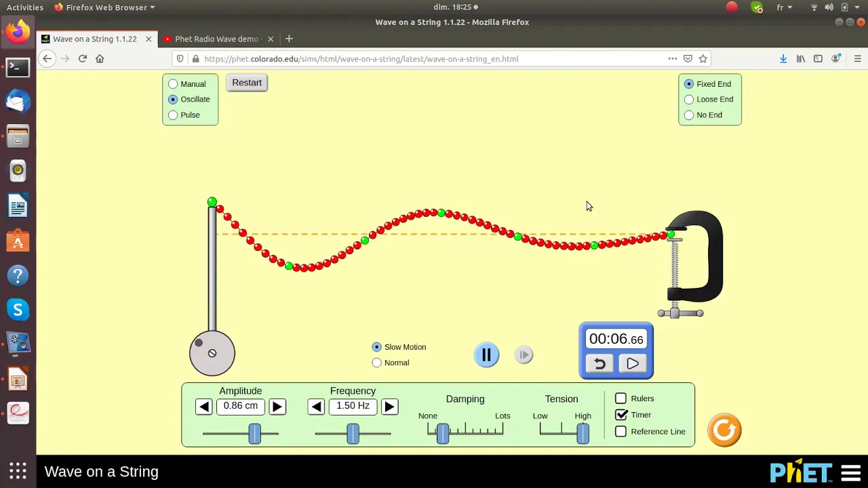Open the PhET hamburger menu
Image resolution: width=868 pixels, height=488 pixels.
851,472
